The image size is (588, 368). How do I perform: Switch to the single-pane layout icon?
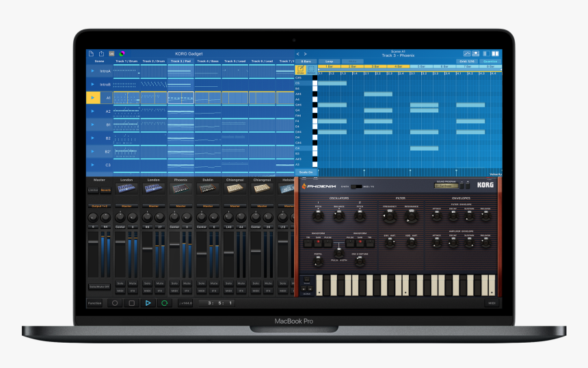(486, 53)
